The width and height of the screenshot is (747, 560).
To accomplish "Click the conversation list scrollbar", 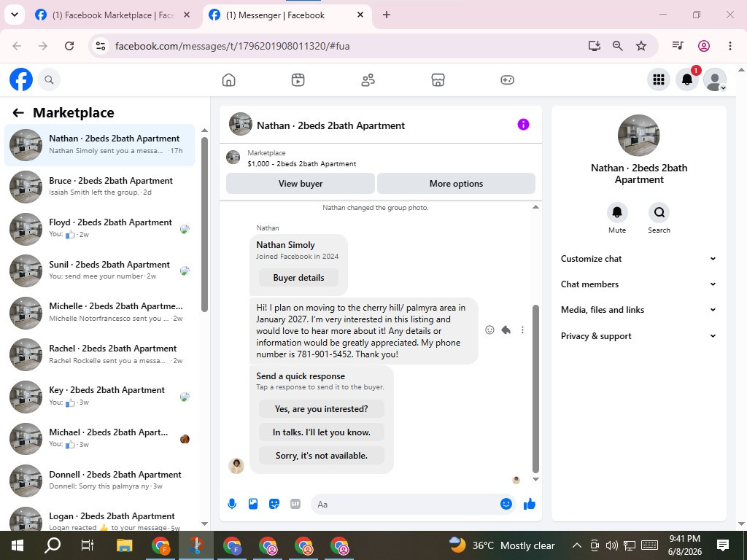I will (x=204, y=225).
